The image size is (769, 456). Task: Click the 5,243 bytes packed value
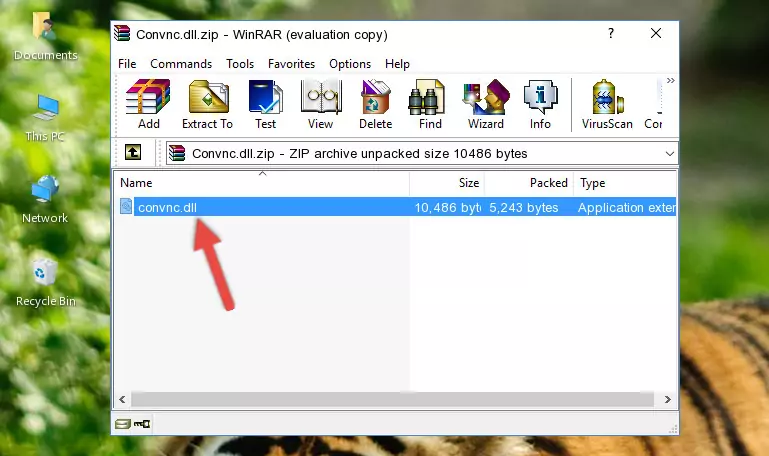(523, 207)
